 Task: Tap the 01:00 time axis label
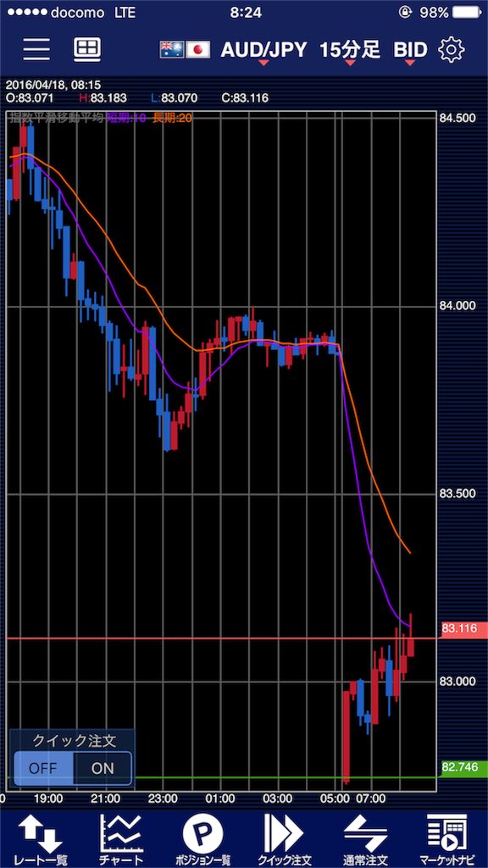coord(220,798)
